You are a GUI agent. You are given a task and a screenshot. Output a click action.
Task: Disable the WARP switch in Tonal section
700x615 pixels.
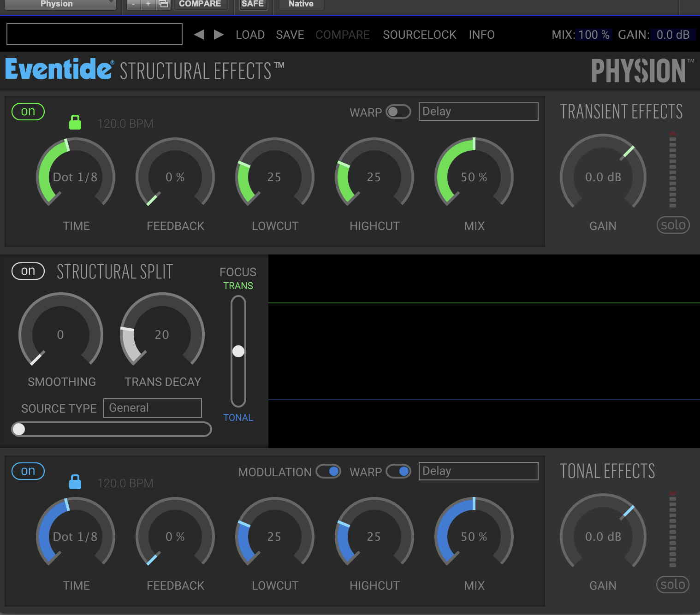(x=398, y=472)
